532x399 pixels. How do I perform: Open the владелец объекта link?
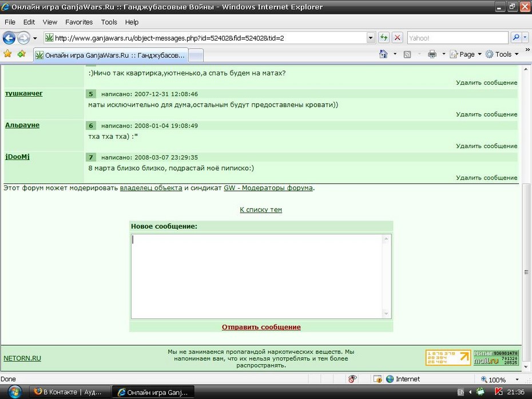click(151, 188)
